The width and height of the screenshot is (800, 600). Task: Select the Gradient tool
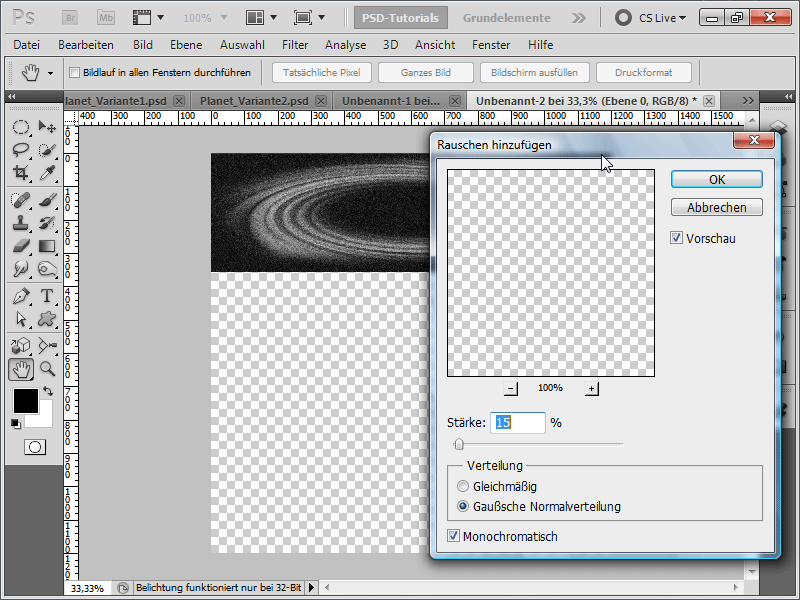[x=47, y=246]
